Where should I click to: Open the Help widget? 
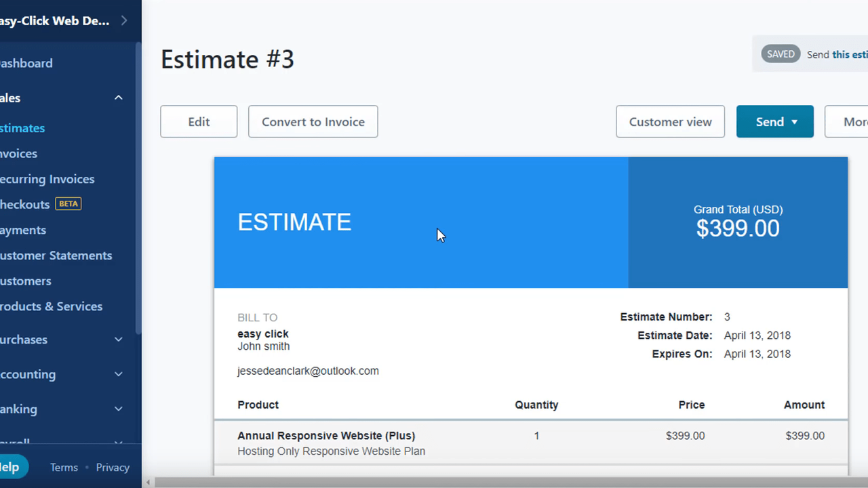tap(12, 467)
